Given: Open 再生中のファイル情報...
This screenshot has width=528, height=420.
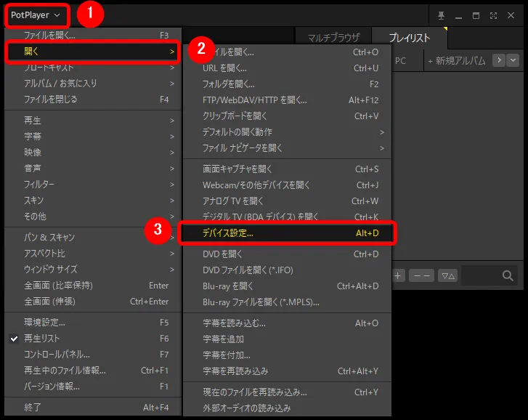Looking at the screenshot, I should pos(93,371).
